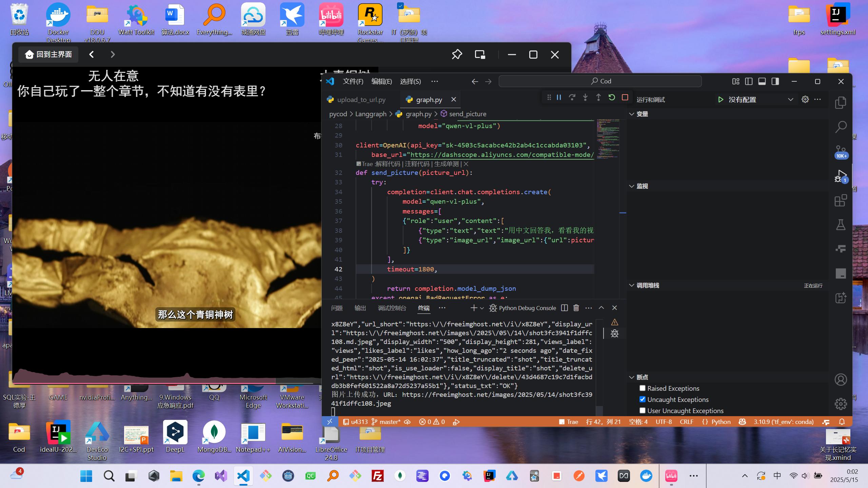Kill the terminal with the trash icon
Screen dimensions: 868x488
point(576,308)
